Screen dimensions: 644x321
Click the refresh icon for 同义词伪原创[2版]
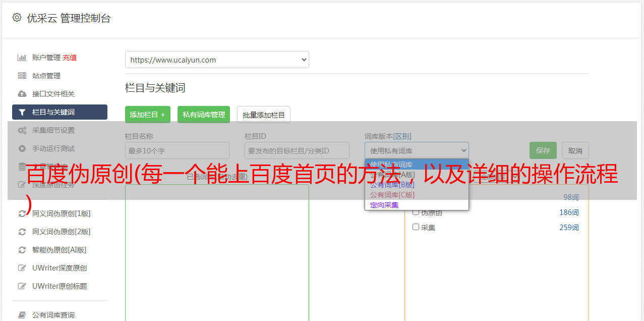click(x=22, y=232)
